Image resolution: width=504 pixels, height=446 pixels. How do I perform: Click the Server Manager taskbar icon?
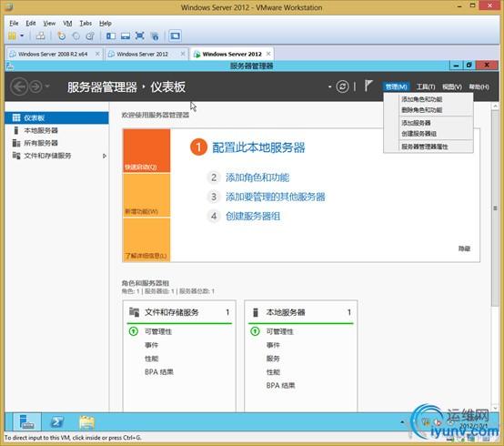click(27, 422)
